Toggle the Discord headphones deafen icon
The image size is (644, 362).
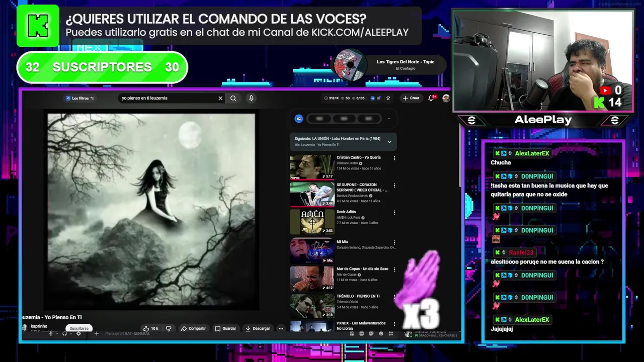point(64,333)
